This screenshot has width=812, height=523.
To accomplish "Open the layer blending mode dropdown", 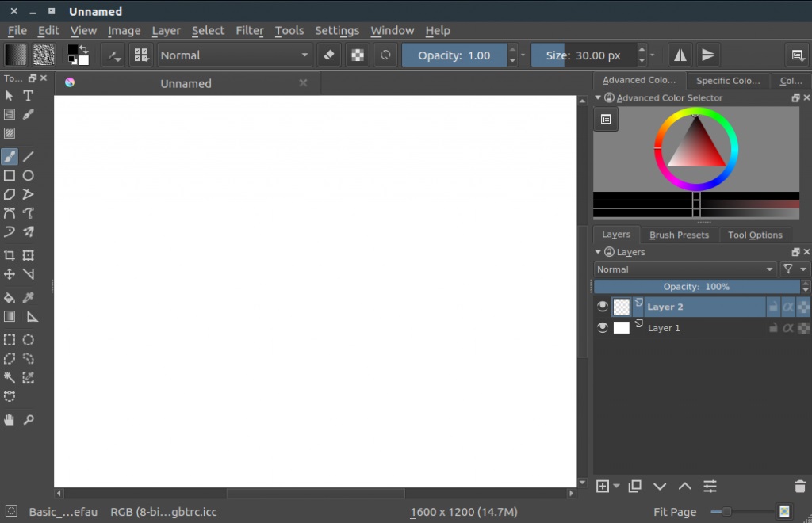I will pyautogui.click(x=685, y=269).
